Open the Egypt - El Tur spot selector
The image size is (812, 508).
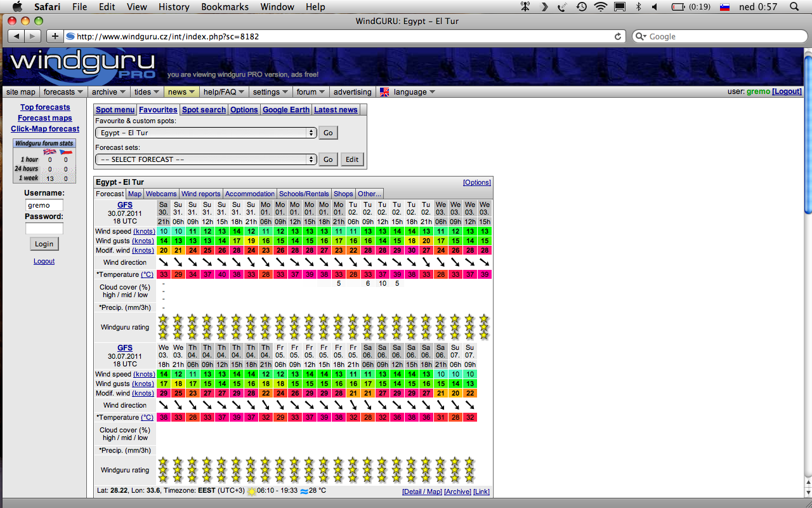coord(206,133)
